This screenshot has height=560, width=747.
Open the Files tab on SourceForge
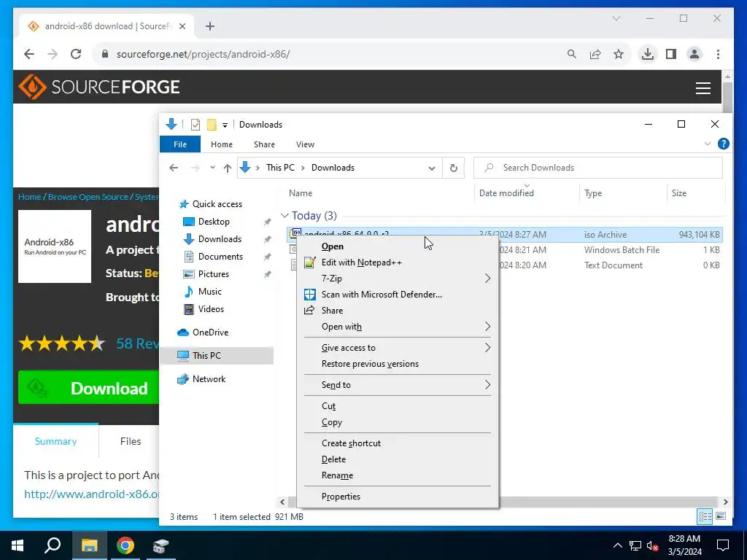click(131, 441)
